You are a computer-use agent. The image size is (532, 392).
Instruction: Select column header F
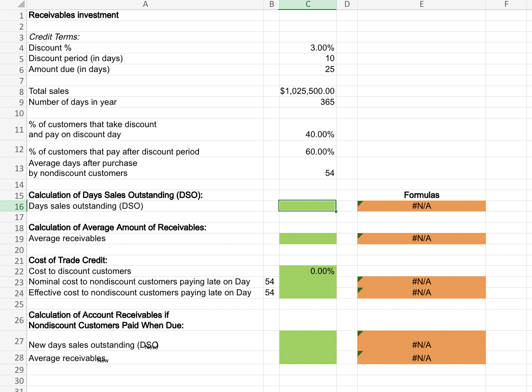[x=506, y=4]
